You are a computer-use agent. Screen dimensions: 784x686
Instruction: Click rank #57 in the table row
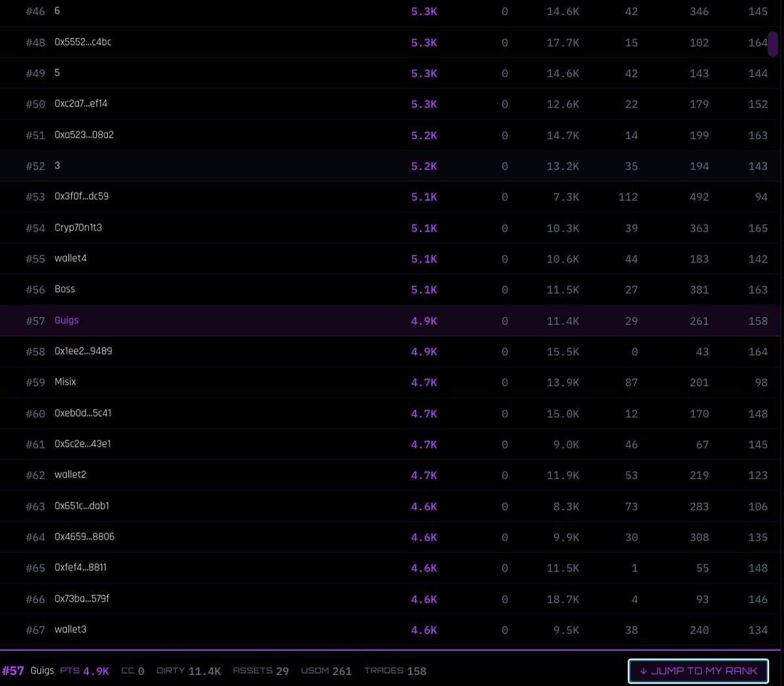pyautogui.click(x=35, y=321)
